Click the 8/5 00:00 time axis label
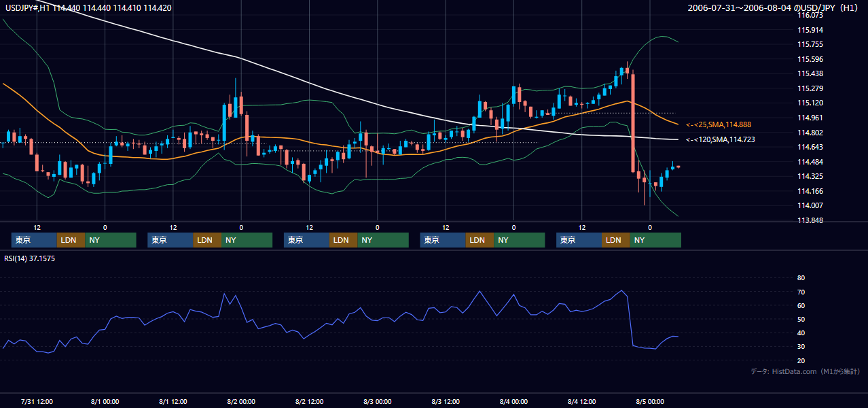 (650, 401)
